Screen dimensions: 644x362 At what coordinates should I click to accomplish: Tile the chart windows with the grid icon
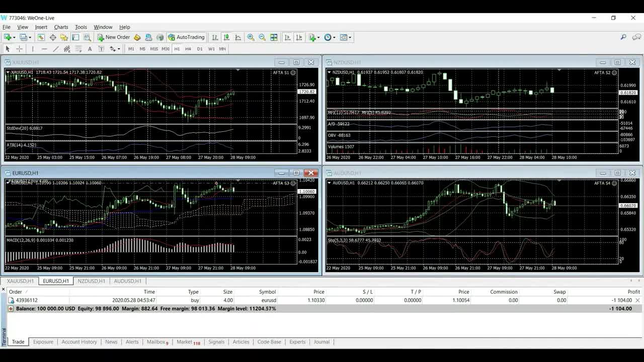274,37
